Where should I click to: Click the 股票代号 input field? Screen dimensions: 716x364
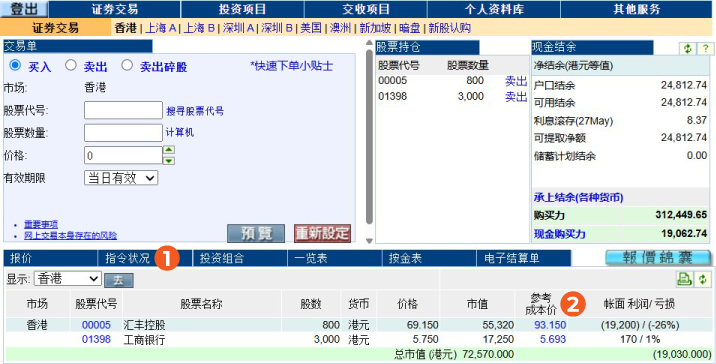[123, 110]
